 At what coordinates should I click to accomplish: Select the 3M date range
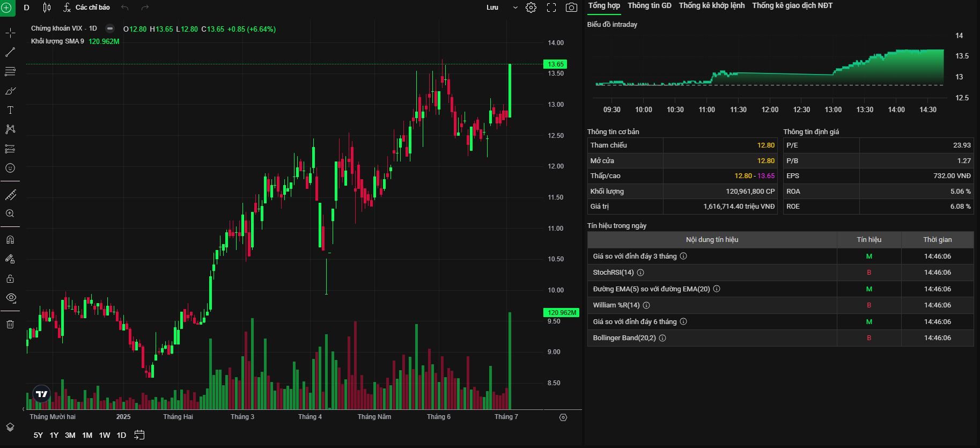[70, 435]
